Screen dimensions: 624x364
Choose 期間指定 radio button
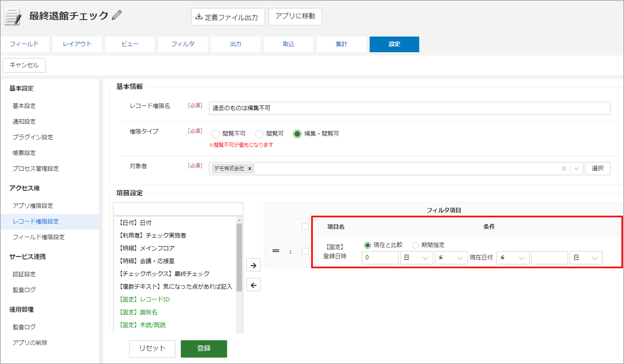(x=415, y=245)
